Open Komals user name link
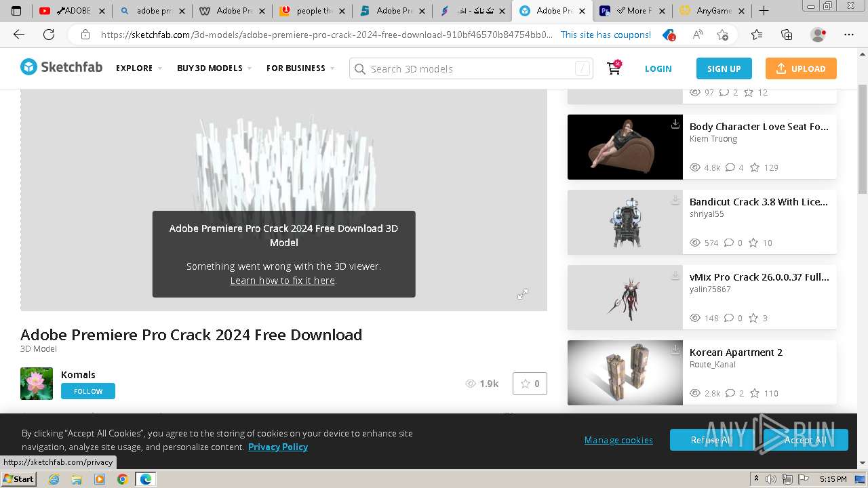868x488 pixels. 78,375
